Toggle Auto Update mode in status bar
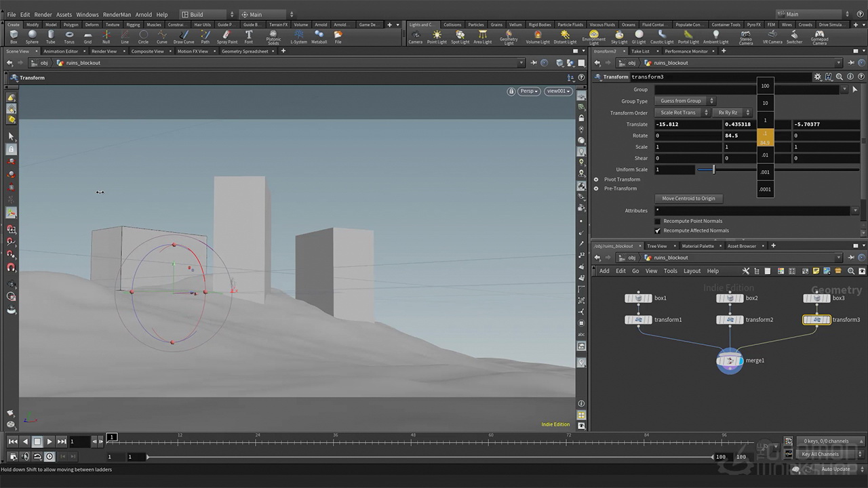Image resolution: width=868 pixels, height=488 pixels. 835,469
